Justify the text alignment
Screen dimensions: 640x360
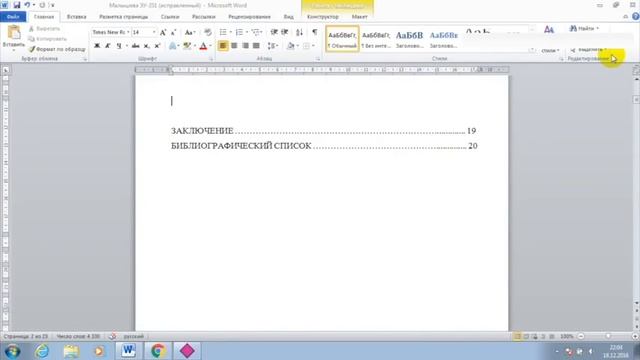click(256, 46)
